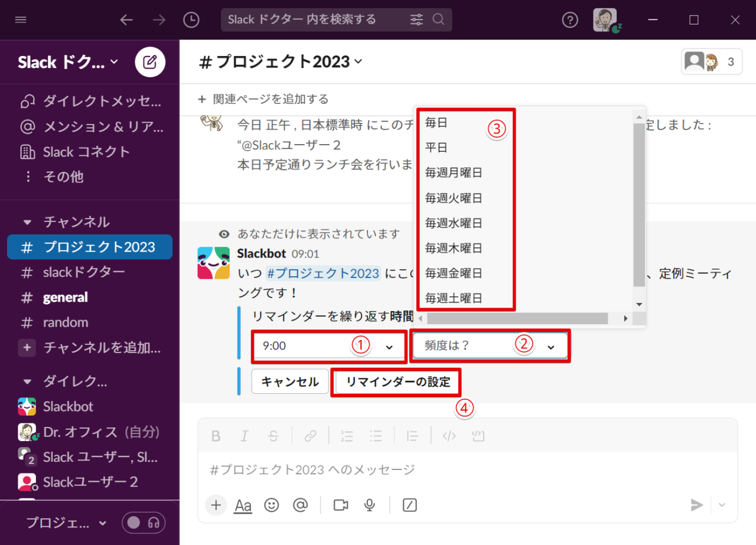Click the キャンセル button
Screen dimensions: 756x545
coord(290,382)
